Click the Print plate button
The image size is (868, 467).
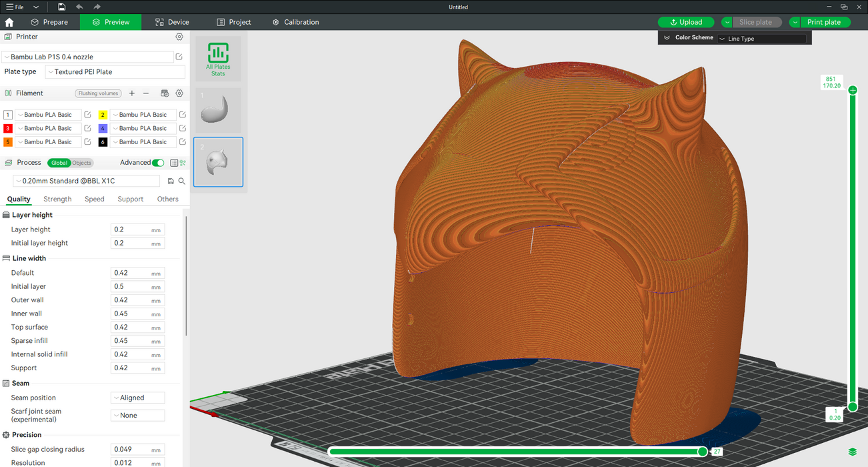pyautogui.click(x=824, y=22)
